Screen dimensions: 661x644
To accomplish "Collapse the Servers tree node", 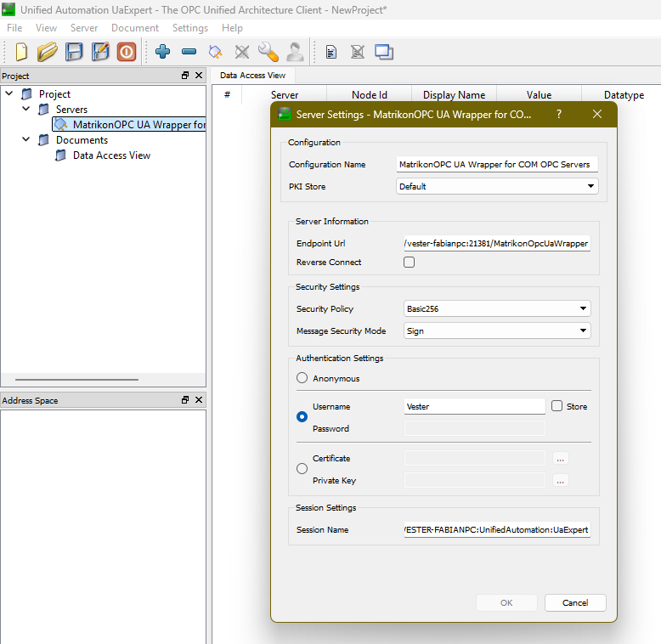I will [x=26, y=109].
